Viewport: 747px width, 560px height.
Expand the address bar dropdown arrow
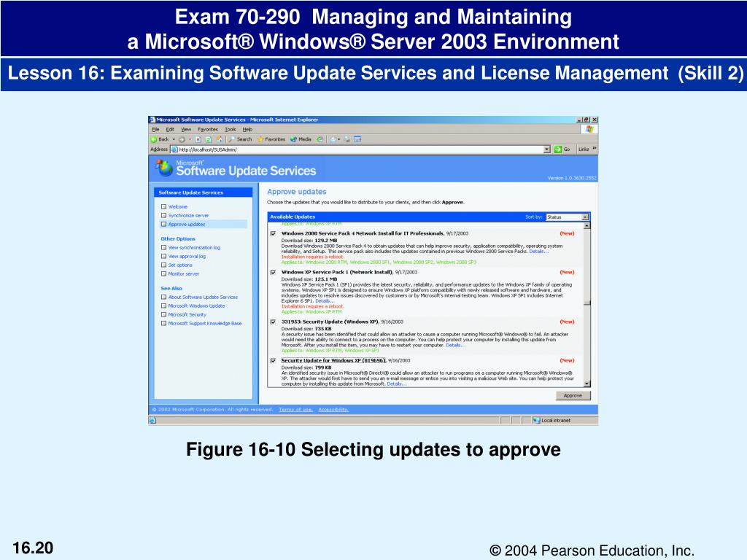[x=547, y=149]
